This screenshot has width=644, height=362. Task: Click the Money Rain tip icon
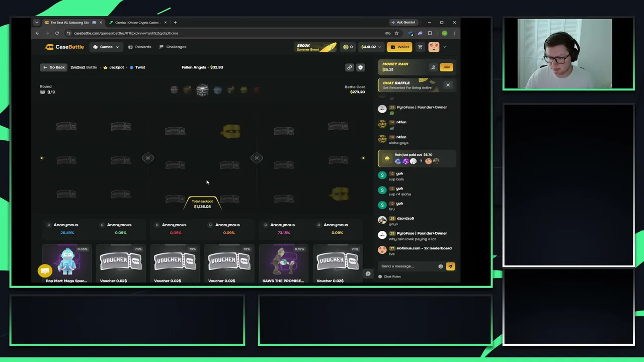tap(433, 67)
